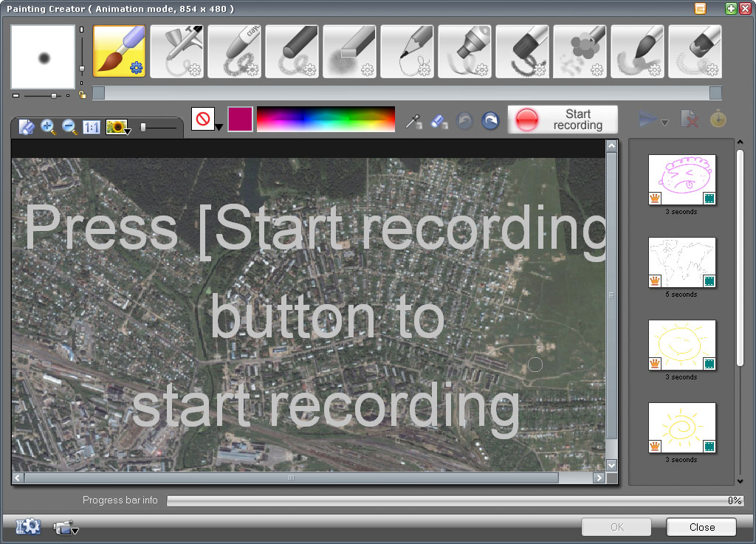Select the pencil tool
The image size is (756, 544).
click(x=407, y=51)
